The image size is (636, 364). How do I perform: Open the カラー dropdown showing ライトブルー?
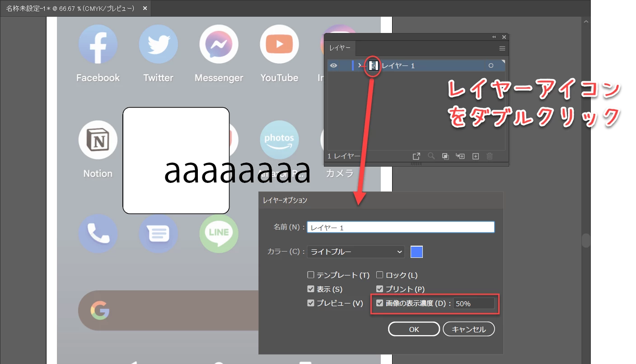click(356, 252)
